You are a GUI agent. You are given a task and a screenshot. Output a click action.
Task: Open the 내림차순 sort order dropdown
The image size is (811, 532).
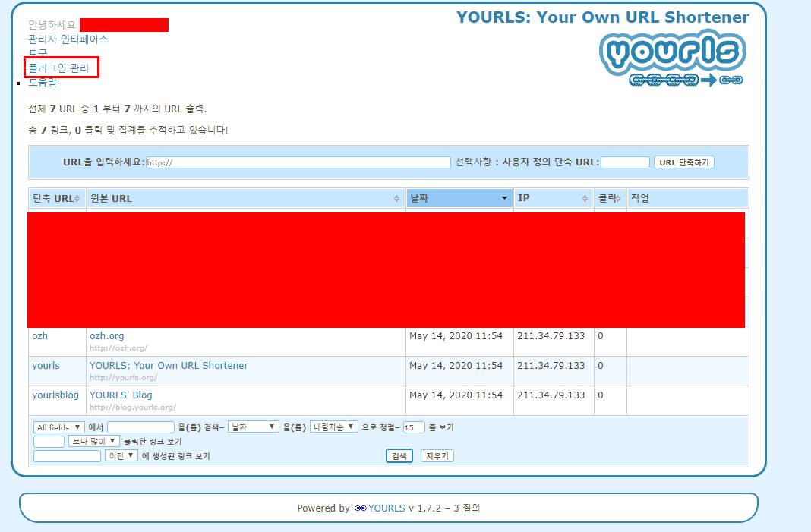pos(334,427)
